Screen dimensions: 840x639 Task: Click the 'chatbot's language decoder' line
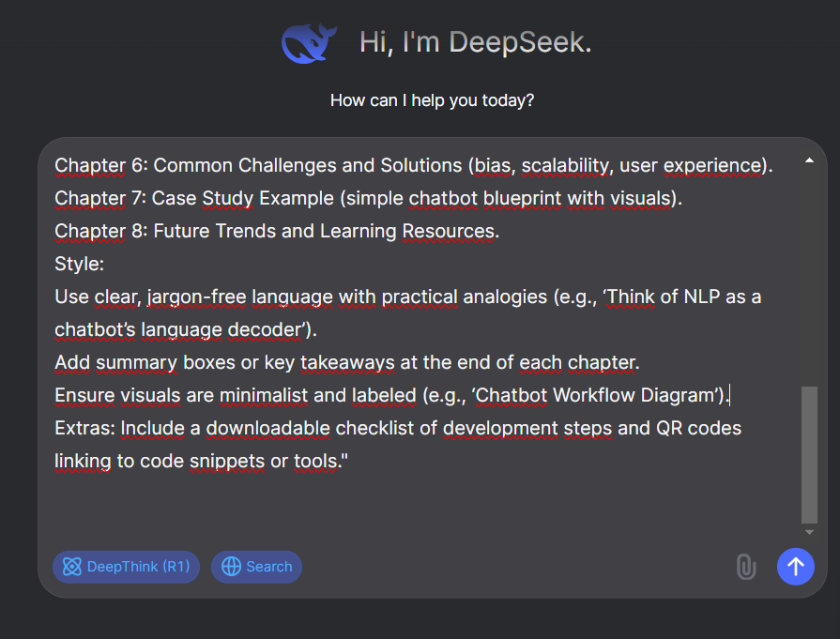point(186,329)
